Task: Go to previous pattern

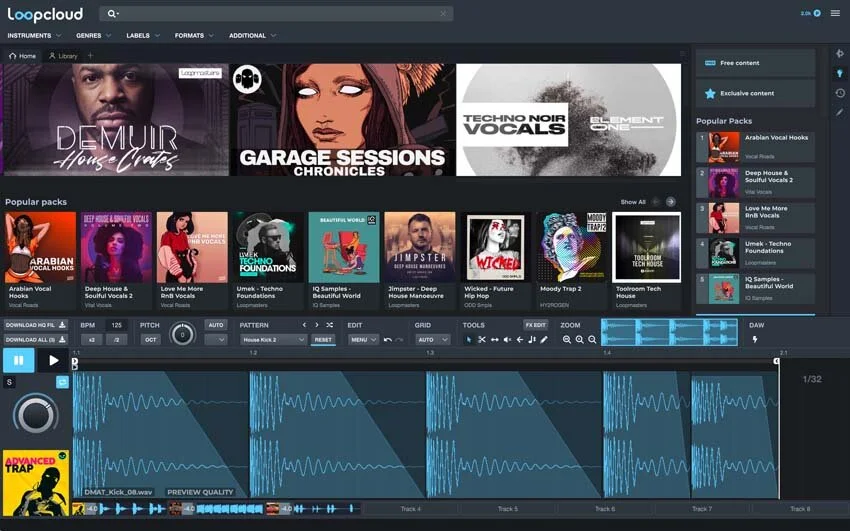Action: [x=304, y=325]
